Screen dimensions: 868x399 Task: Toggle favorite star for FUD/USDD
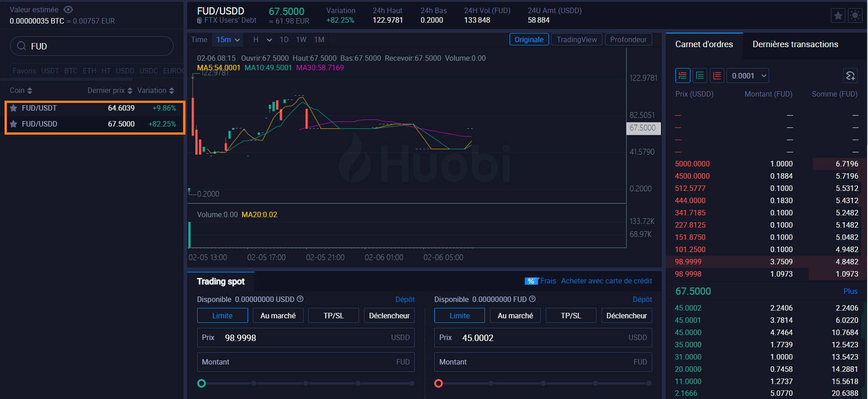click(x=14, y=124)
